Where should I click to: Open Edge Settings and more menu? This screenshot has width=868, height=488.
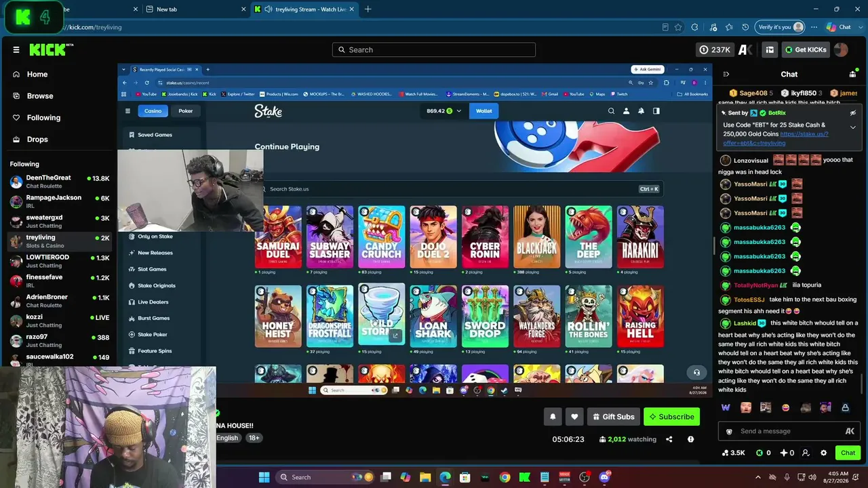pyautogui.click(x=814, y=27)
